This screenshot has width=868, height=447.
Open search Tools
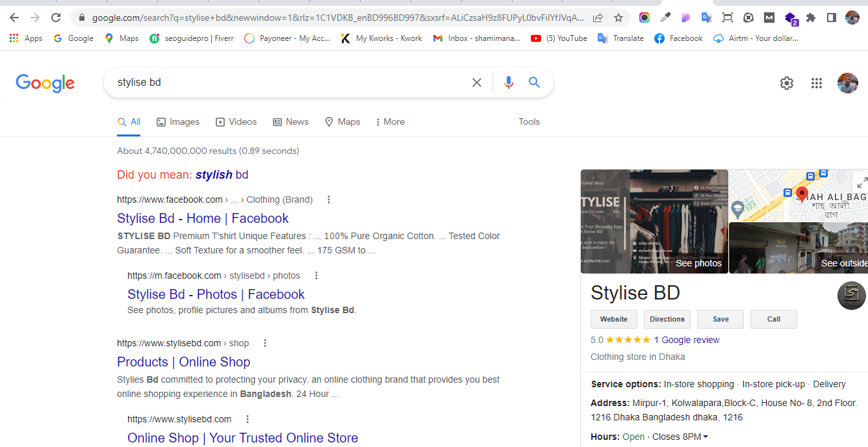(529, 121)
